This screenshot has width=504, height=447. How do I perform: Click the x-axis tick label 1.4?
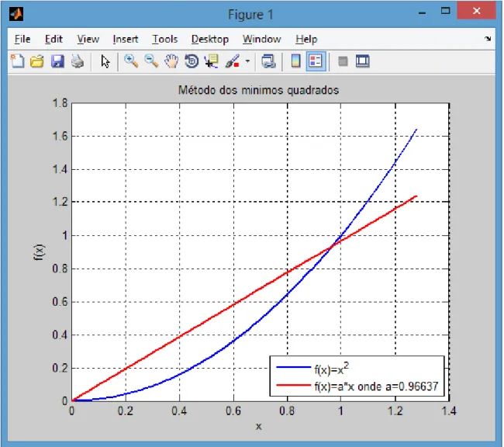click(449, 411)
